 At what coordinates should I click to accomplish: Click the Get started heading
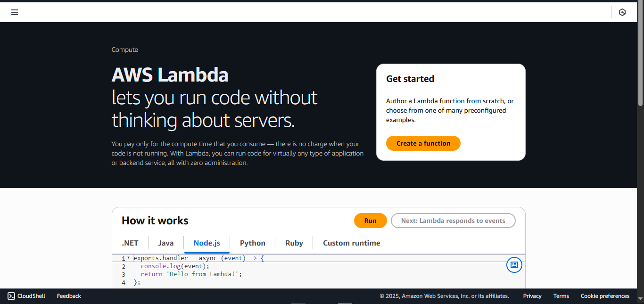click(x=410, y=79)
